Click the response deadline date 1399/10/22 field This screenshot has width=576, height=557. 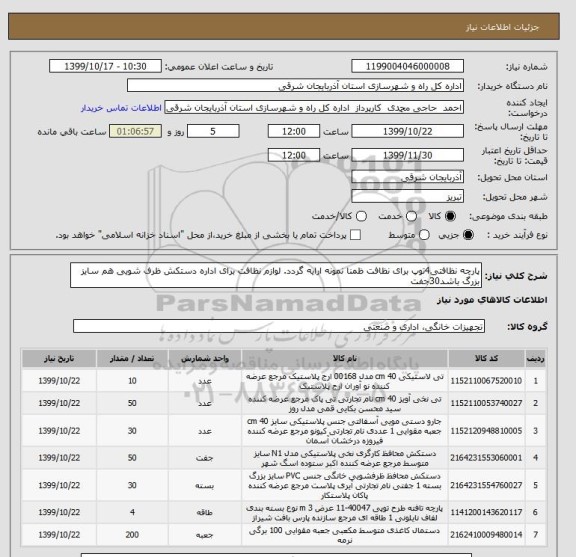pyautogui.click(x=407, y=131)
